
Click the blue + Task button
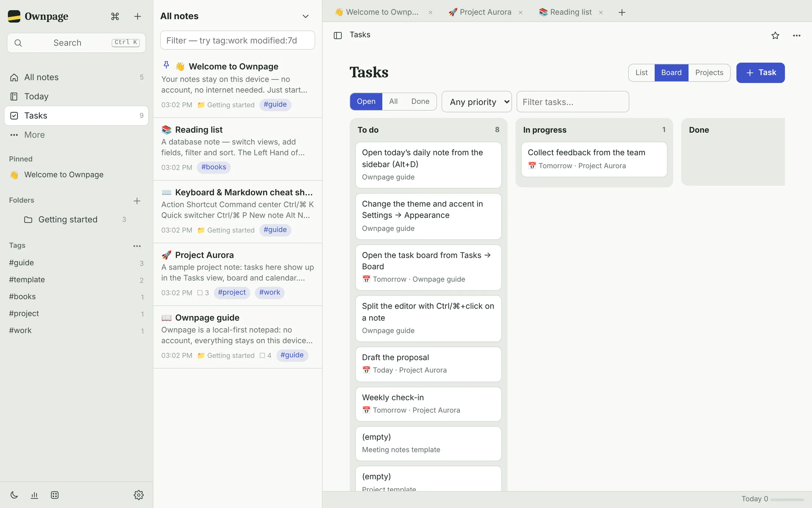(x=760, y=73)
